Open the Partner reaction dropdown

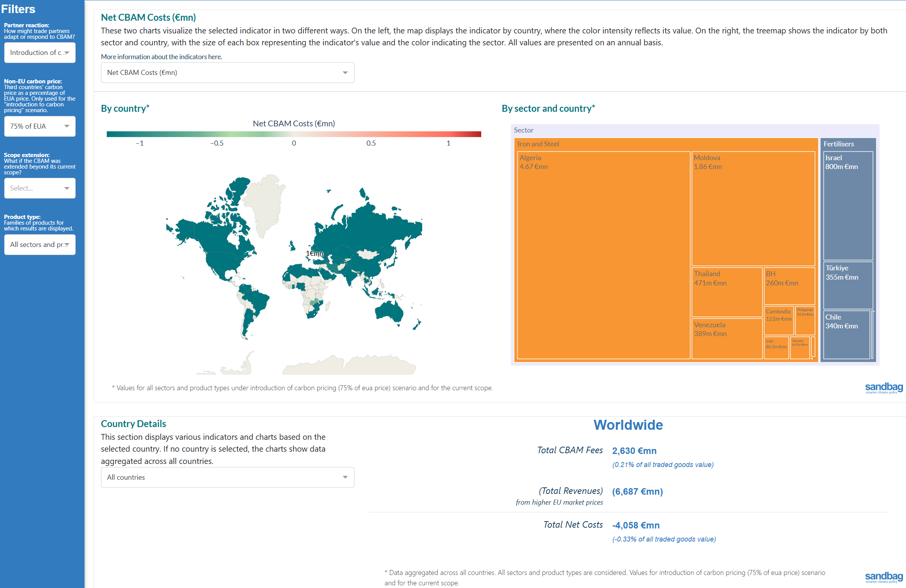[40, 53]
